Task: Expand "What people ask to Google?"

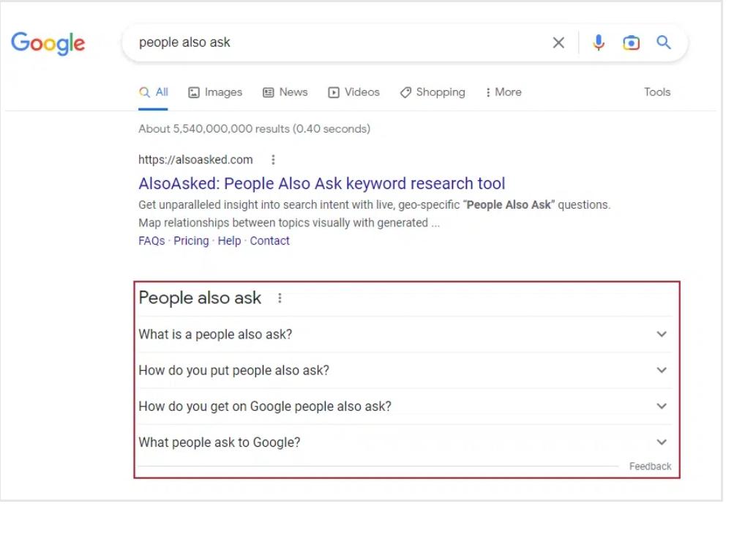Action: [x=662, y=442]
